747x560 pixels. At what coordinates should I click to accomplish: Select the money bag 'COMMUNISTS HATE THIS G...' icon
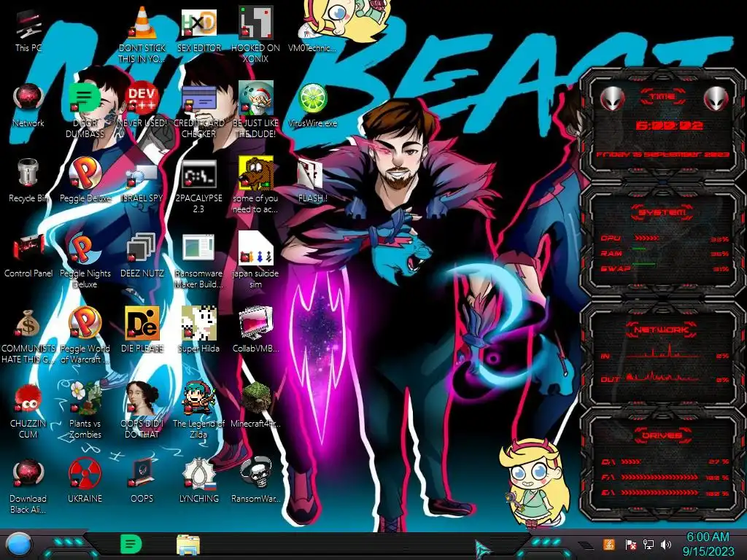(28, 335)
